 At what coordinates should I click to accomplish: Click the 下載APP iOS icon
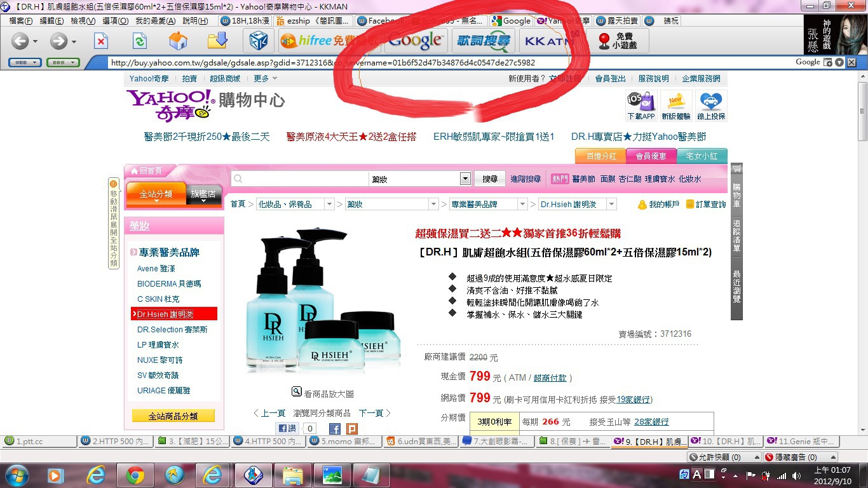coord(641,105)
